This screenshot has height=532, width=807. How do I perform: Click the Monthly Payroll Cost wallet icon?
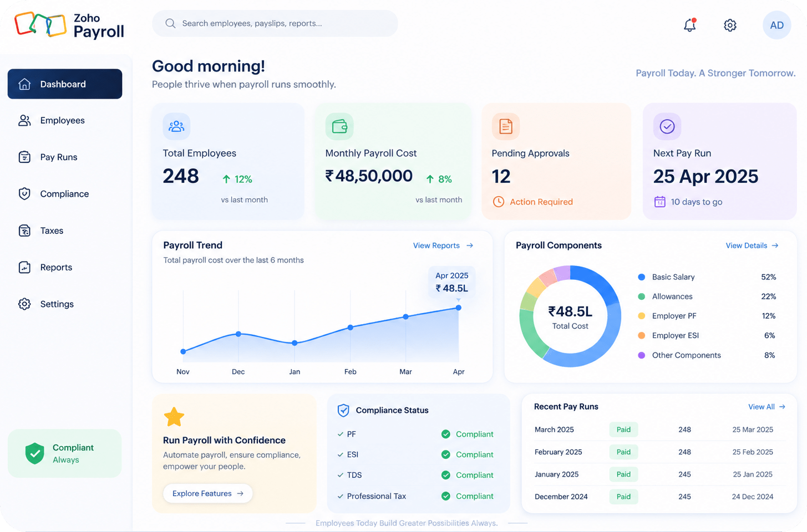[339, 126]
